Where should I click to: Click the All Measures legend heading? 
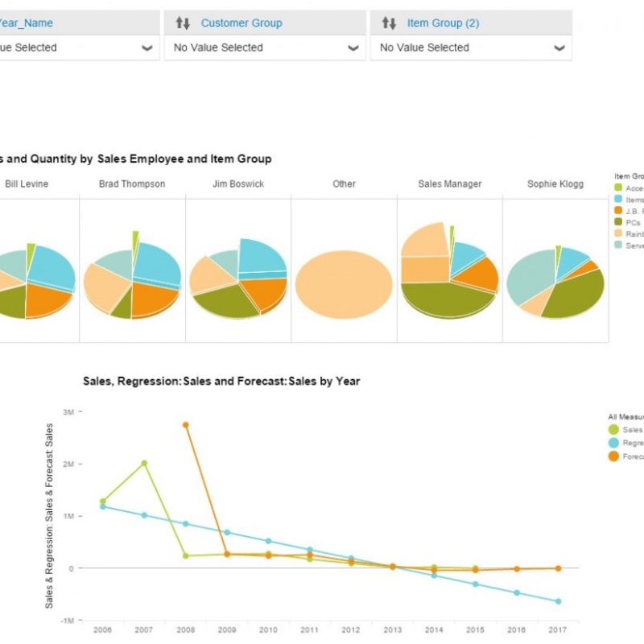tap(626, 417)
